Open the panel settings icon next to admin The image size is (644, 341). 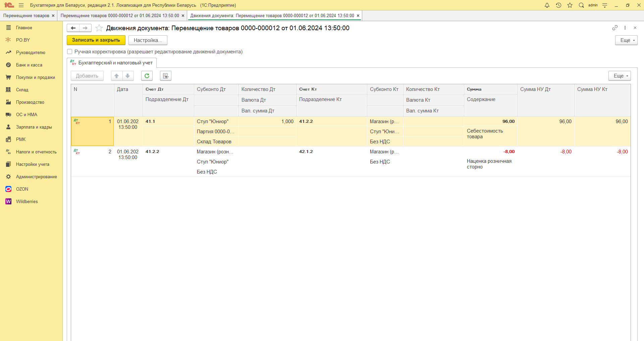tap(605, 5)
